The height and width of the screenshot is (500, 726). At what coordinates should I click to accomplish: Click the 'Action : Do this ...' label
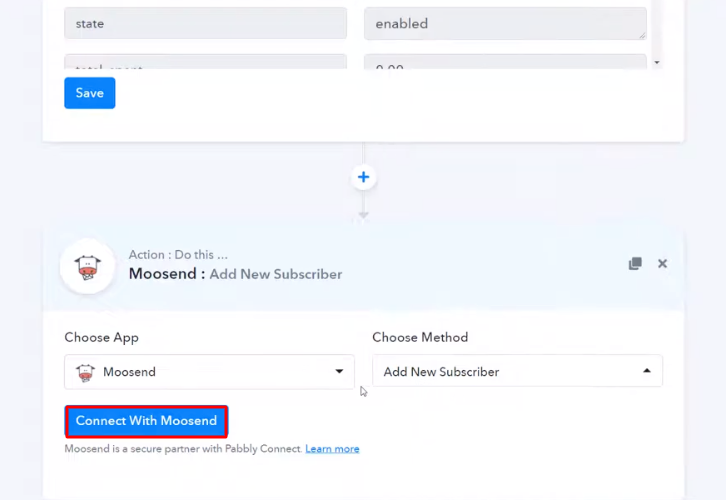coord(178,255)
